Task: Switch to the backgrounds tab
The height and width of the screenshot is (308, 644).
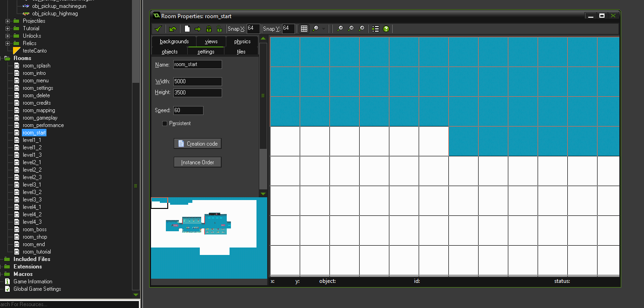Action: pos(174,41)
